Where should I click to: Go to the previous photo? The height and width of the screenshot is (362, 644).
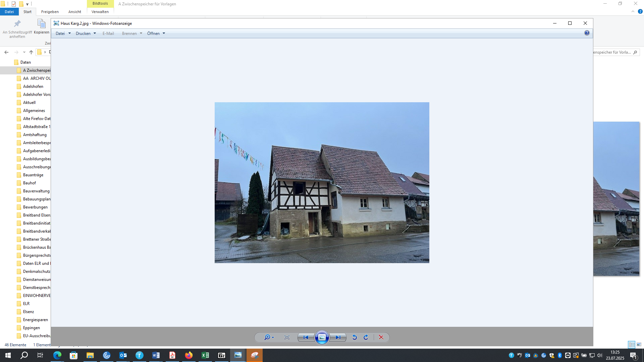(x=306, y=338)
